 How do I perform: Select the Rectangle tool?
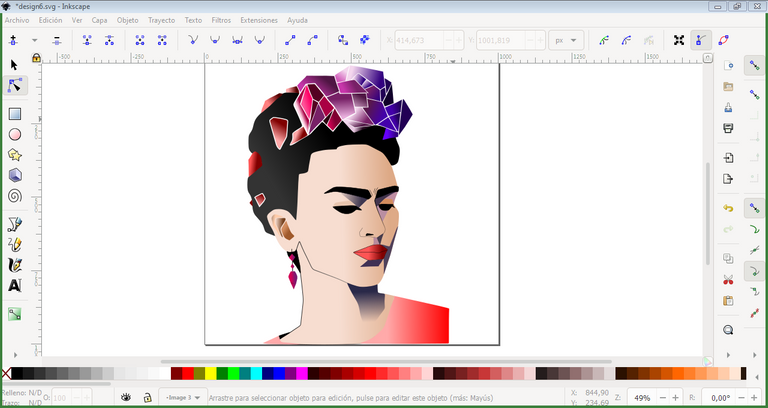click(x=15, y=114)
